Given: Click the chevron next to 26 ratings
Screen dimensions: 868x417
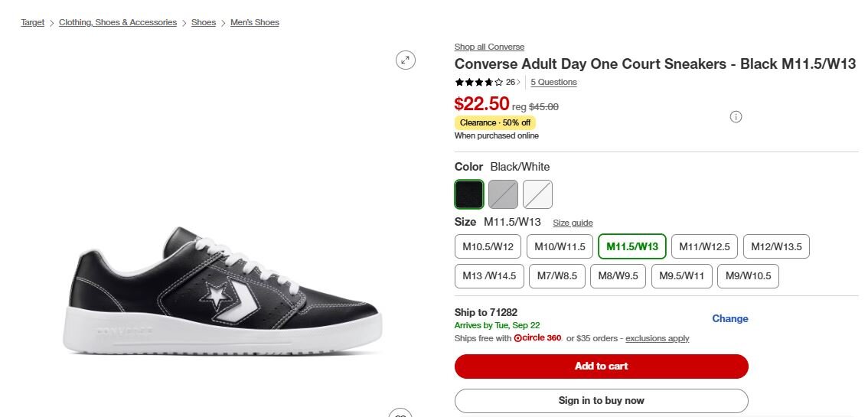Looking at the screenshot, I should (x=518, y=83).
